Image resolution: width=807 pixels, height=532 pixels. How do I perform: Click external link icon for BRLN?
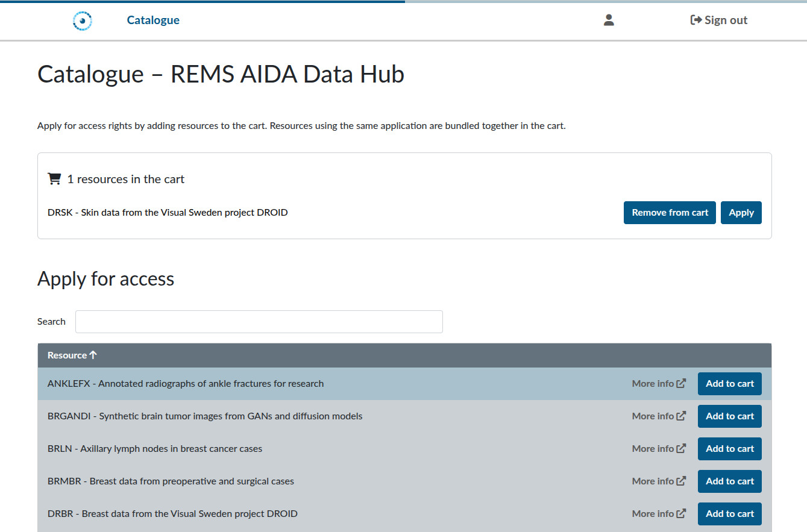point(681,449)
